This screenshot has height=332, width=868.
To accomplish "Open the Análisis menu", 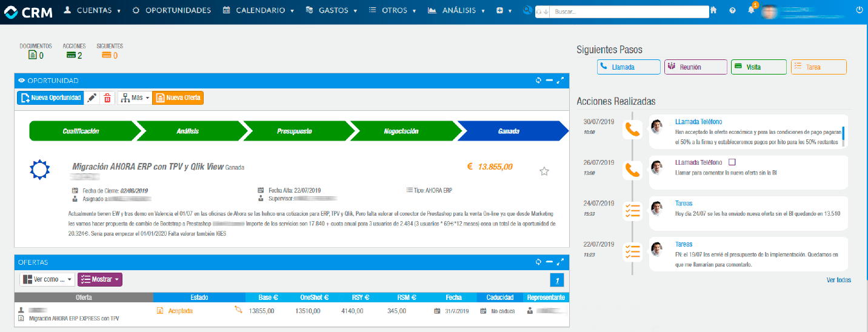I will point(457,10).
